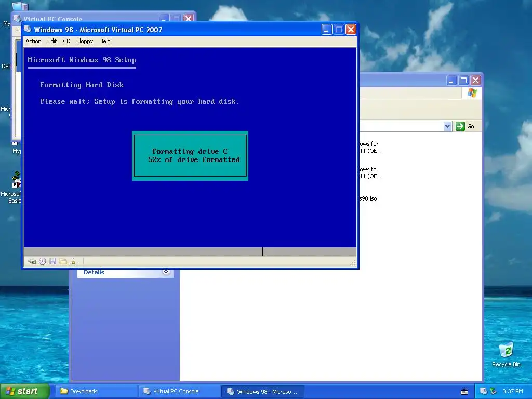Click the shared folders status icon
Image resolution: width=532 pixels, height=399 pixels.
click(x=63, y=262)
